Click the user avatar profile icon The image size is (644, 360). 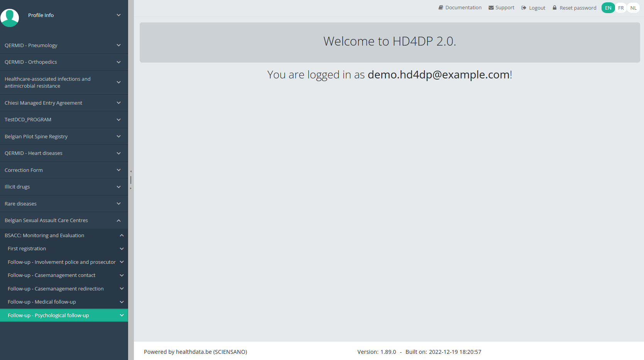10,17
